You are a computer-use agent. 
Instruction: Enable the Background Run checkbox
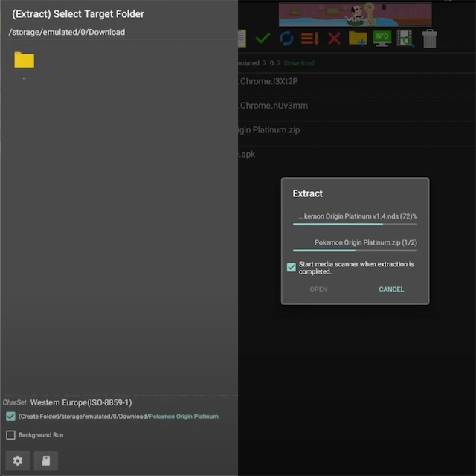(x=10, y=435)
